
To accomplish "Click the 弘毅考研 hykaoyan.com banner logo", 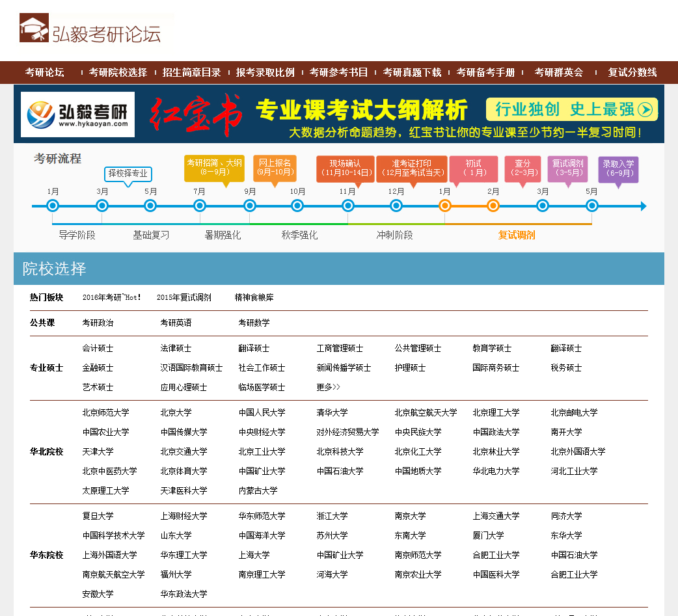I will coord(78,114).
